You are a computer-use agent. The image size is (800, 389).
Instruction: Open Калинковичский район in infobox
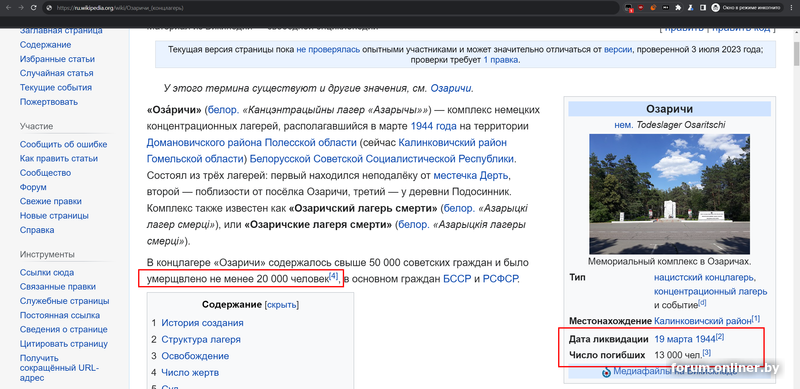pyautogui.click(x=703, y=322)
